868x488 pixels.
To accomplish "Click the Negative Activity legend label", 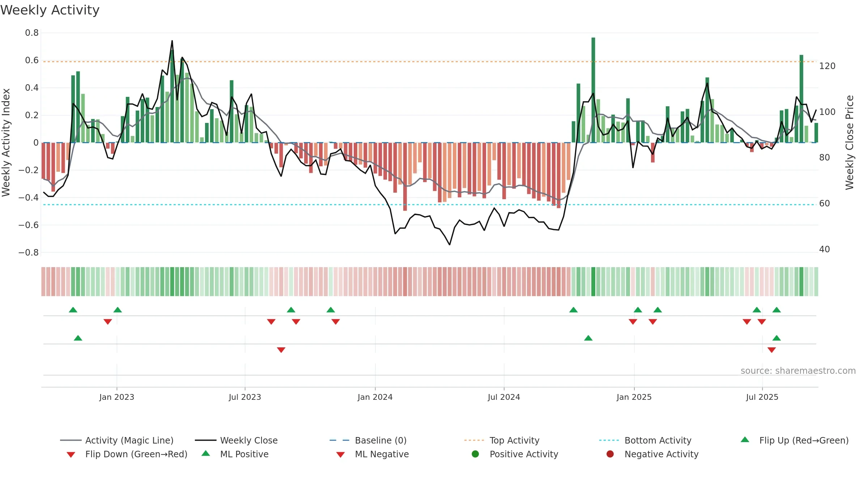I will tap(661, 454).
